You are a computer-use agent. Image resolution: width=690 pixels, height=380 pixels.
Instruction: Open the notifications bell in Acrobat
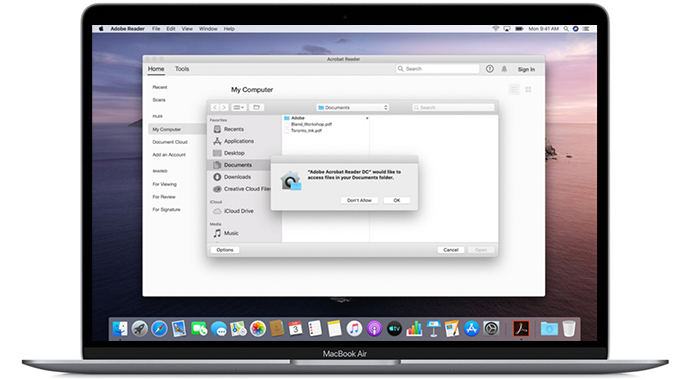504,69
